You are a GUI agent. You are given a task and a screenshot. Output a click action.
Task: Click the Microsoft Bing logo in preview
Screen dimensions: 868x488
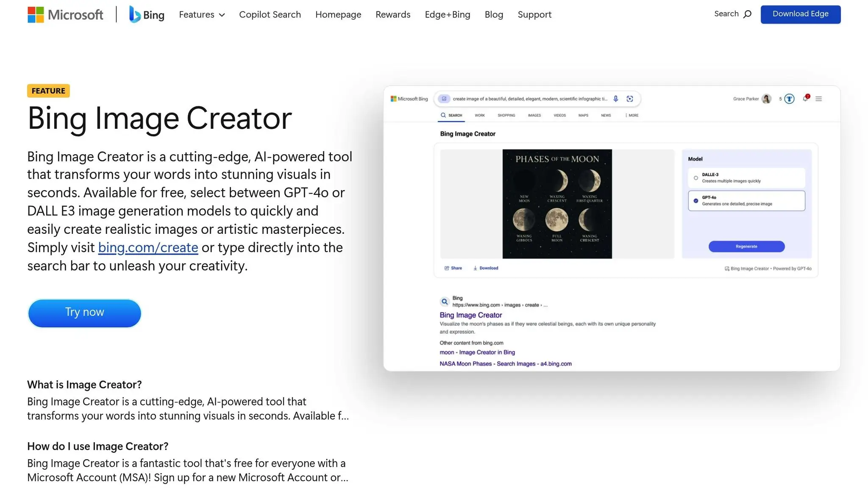(409, 99)
